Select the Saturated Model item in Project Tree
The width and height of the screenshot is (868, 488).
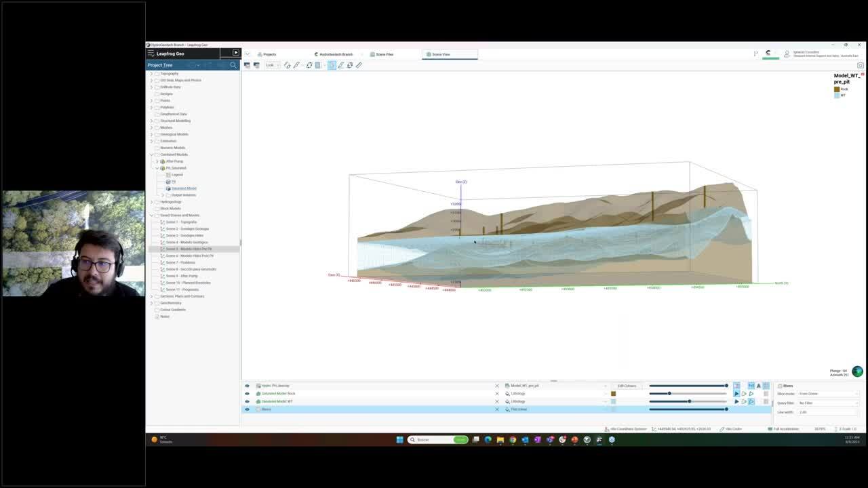tap(184, 188)
